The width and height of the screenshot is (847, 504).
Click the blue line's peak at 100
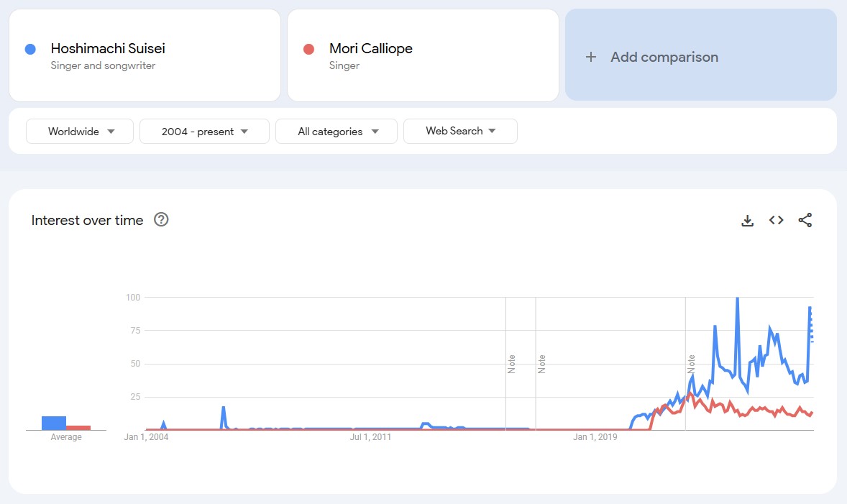[737, 298]
